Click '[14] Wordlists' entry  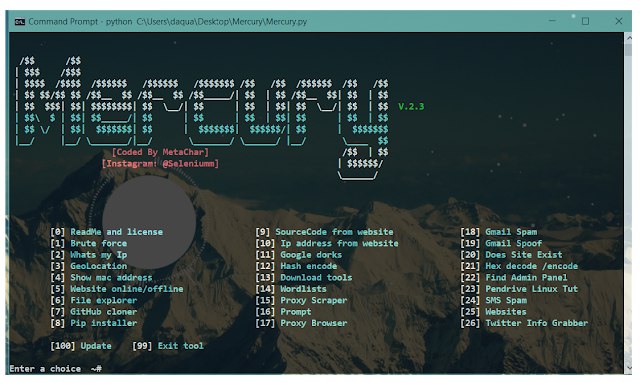(291, 289)
